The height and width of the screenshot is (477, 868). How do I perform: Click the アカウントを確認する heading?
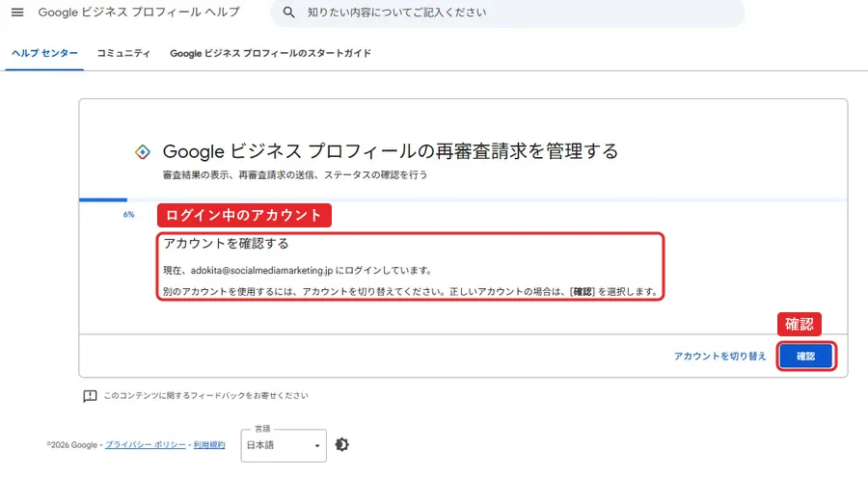[x=226, y=244]
